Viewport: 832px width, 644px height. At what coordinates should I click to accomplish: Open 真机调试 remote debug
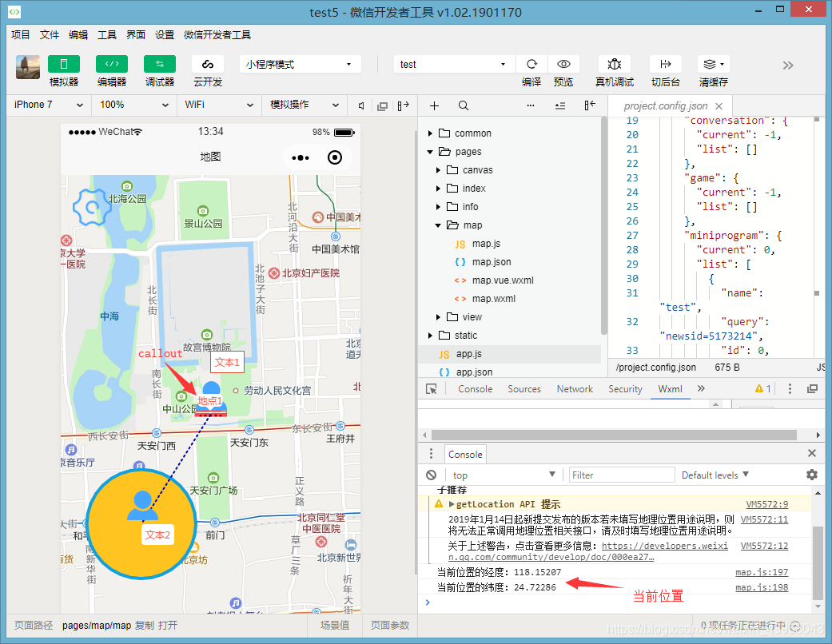[x=614, y=64]
